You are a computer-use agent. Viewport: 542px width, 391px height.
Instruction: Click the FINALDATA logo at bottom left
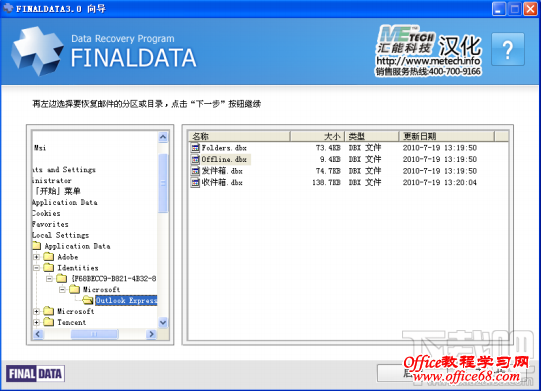click(35, 374)
